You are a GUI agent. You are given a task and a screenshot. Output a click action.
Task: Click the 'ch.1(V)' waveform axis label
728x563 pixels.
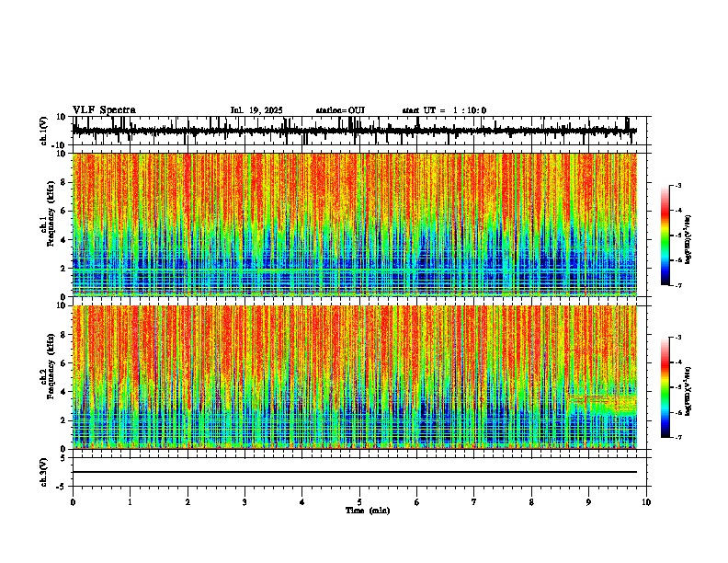pyautogui.click(x=44, y=131)
